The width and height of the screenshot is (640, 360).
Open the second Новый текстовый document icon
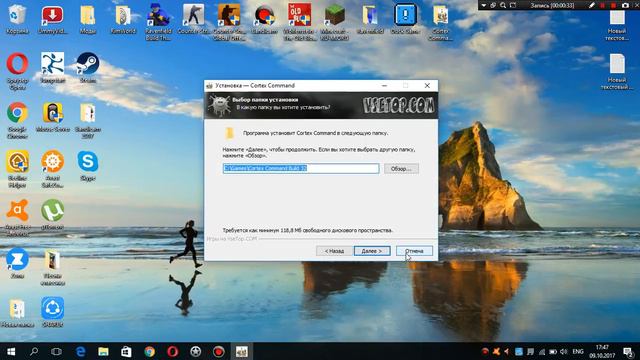click(x=617, y=72)
